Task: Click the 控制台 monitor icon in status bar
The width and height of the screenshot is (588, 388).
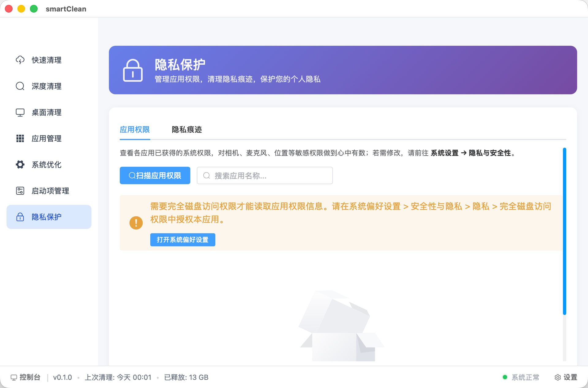Action: (13, 377)
